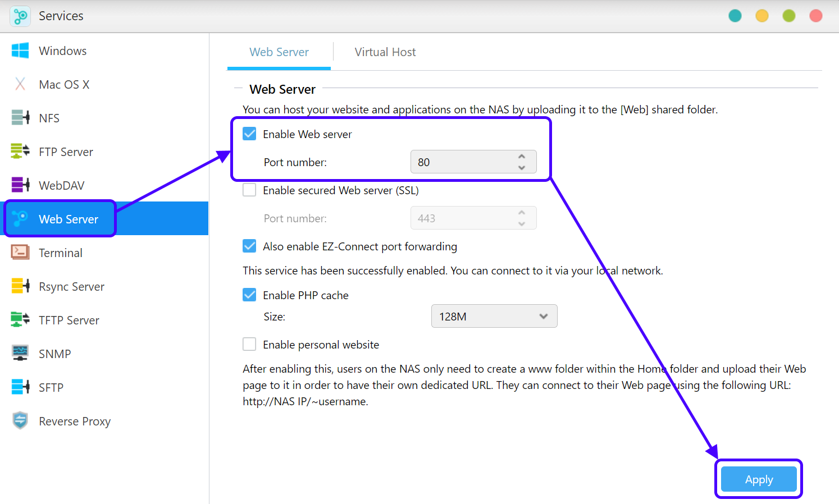
Task: Click the FTP Server icon
Action: [20, 152]
